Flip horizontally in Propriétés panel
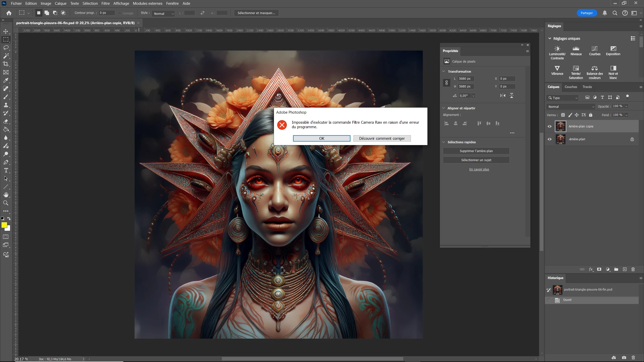The image size is (644, 362). click(503, 96)
